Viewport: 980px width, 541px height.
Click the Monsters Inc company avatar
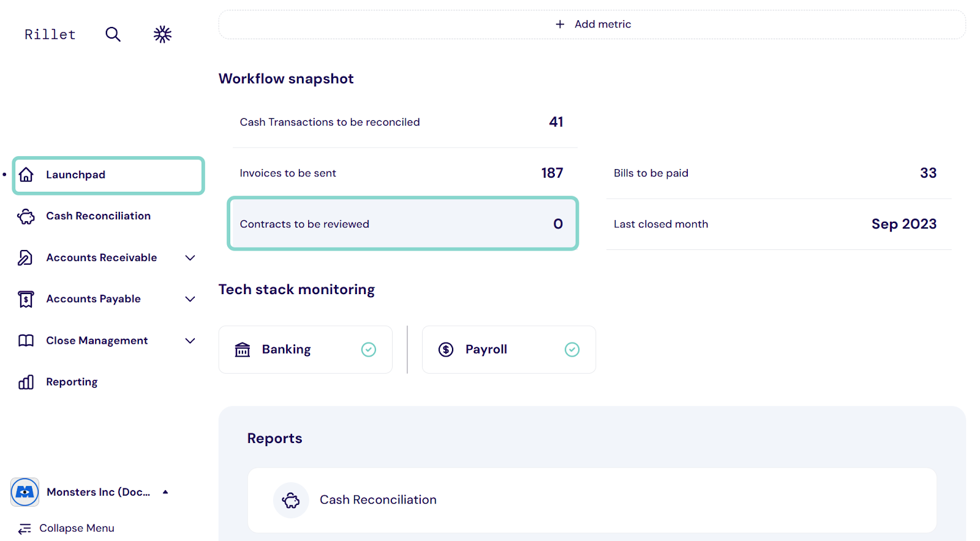[24, 492]
